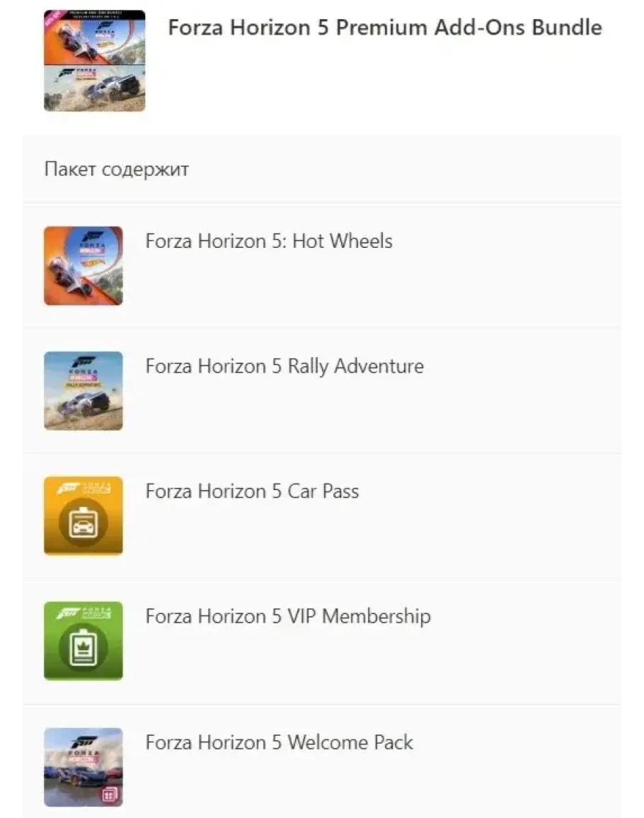The width and height of the screenshot is (644, 818).
Task: Click the "Пакет содержит" section header
Action: point(116,170)
